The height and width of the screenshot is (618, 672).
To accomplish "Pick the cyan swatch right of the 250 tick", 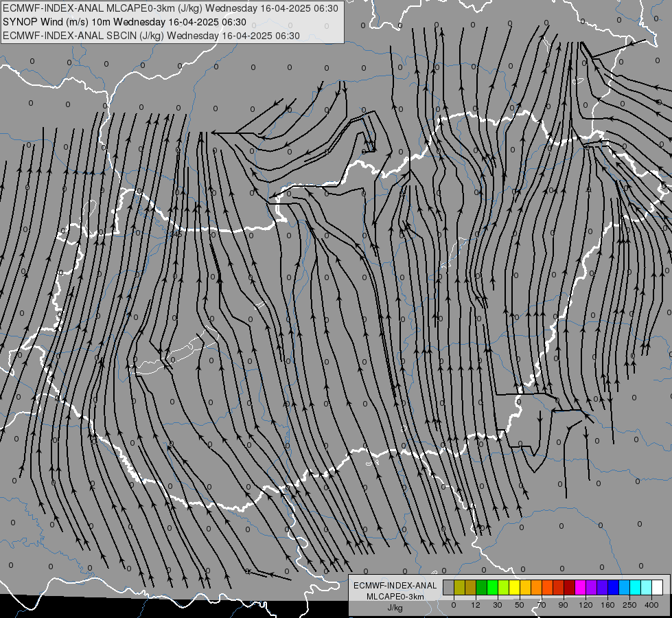I will click(x=636, y=587).
